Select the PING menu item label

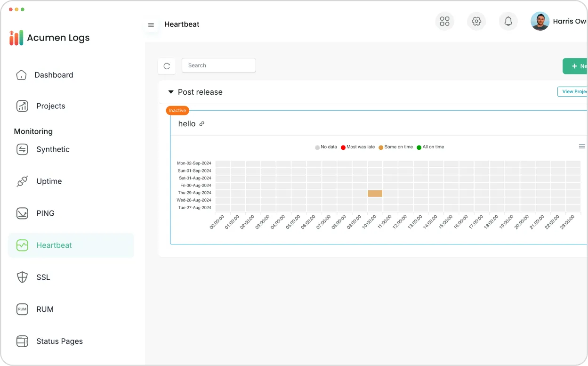45,213
